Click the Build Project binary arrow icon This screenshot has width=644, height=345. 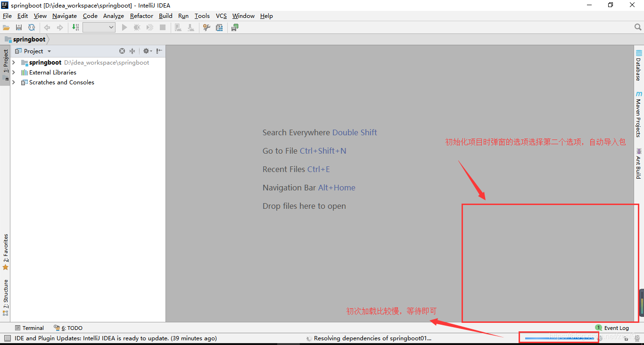(76, 27)
